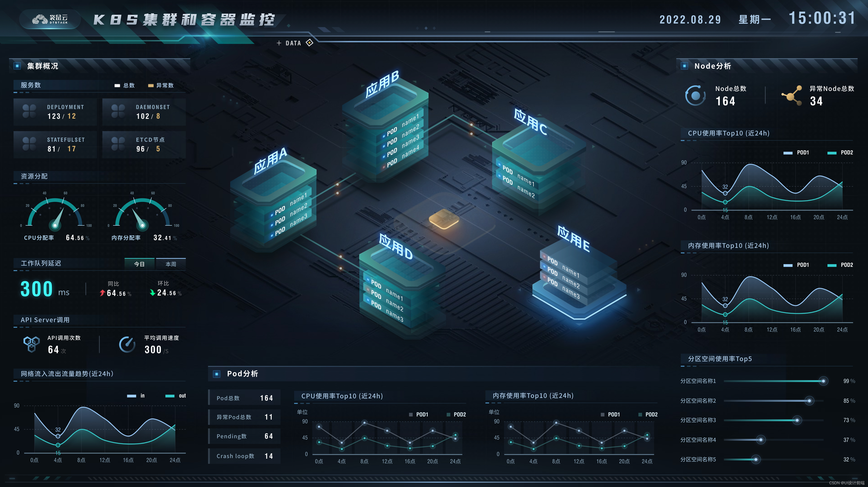868x487 pixels.
Task: Toggle the 总数 legend in 服务数
Action: coord(125,86)
